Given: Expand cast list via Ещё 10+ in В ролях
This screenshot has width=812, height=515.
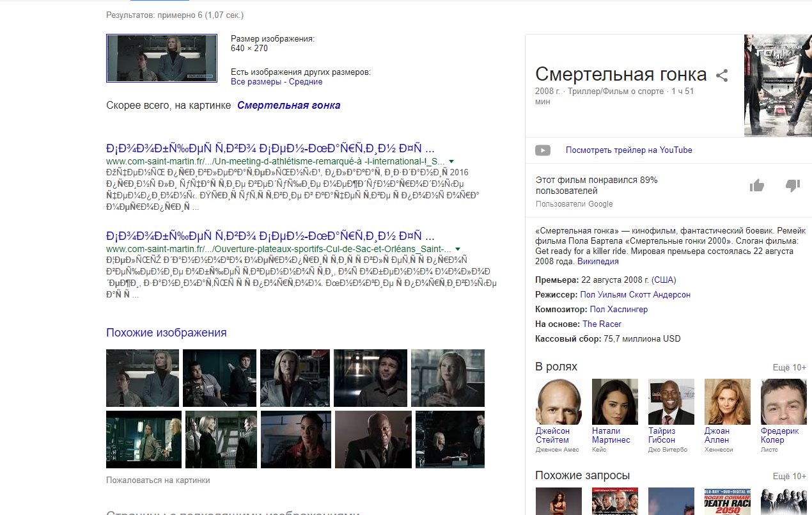Looking at the screenshot, I should (790, 367).
